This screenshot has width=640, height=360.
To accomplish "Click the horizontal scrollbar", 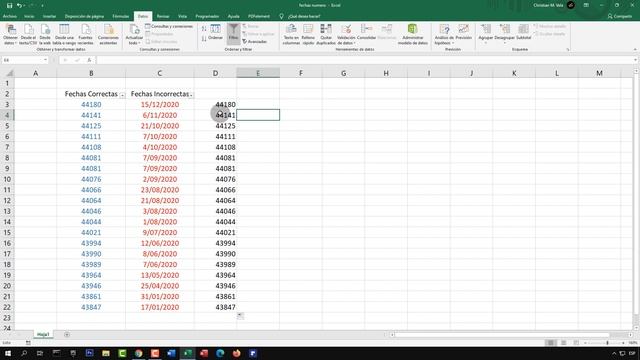I will (x=502, y=335).
